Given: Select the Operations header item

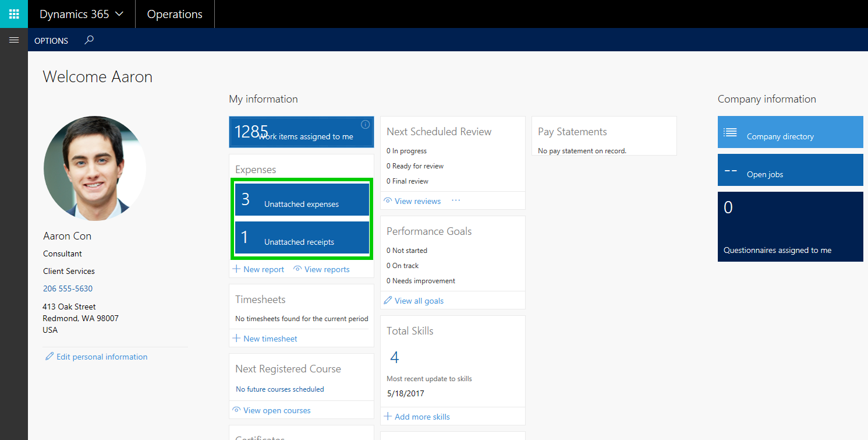Looking at the screenshot, I should point(175,14).
